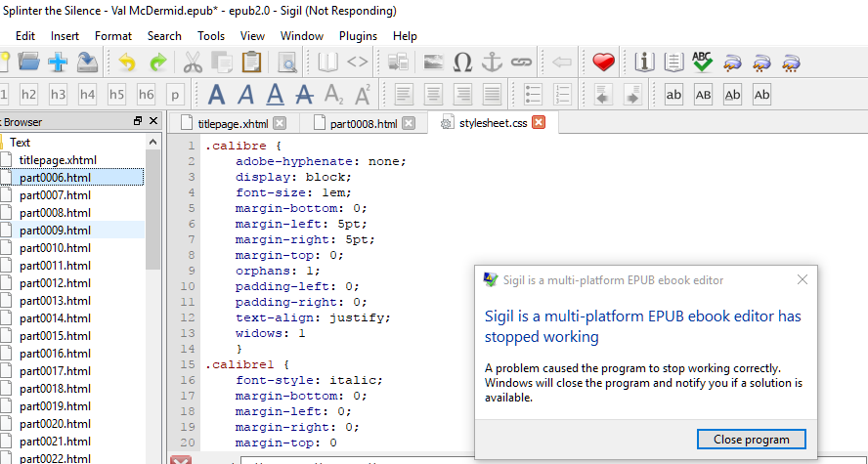
Task: Click the red heart Donate icon
Action: 603,63
